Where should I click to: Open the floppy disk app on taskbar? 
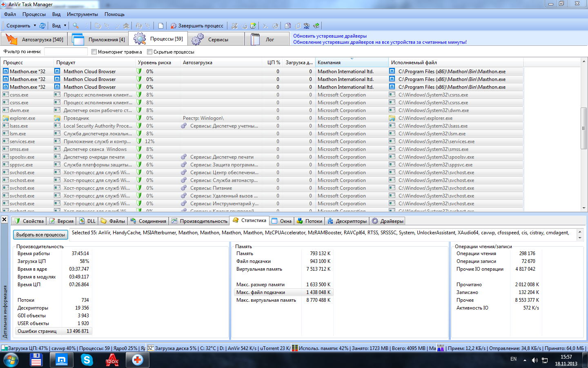(x=36, y=360)
